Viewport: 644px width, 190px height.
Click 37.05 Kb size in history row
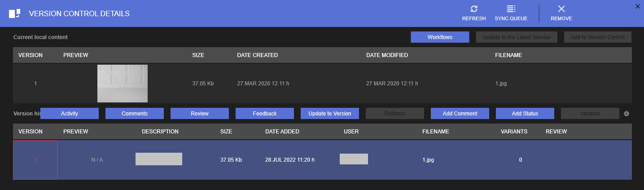point(231,160)
